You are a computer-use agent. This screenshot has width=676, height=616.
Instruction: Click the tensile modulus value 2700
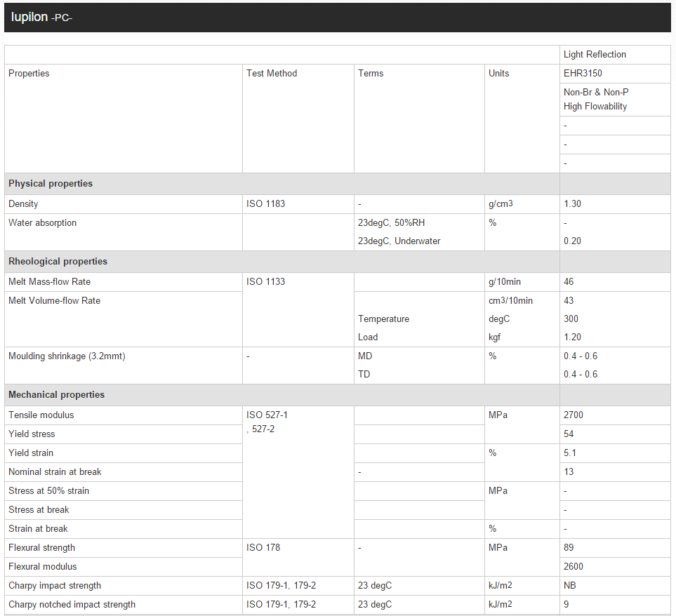[574, 415]
